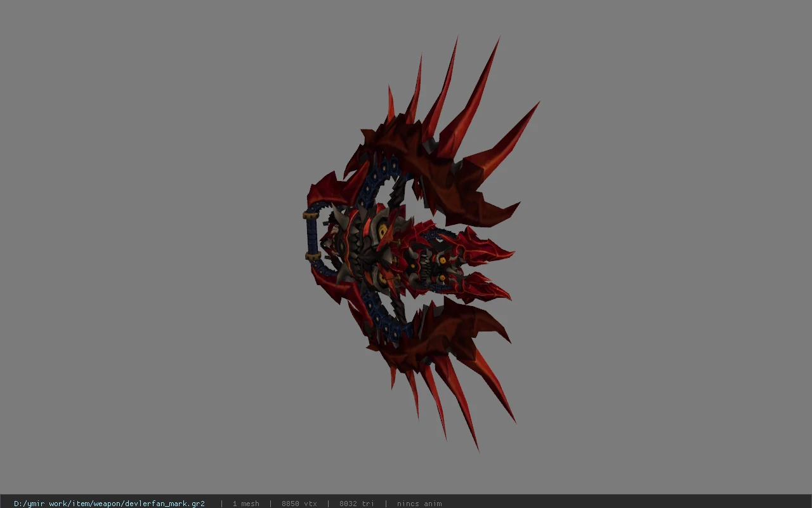The image size is (812, 508).
Task: Click the '8850 vtx' vertex count
Action: [299, 504]
